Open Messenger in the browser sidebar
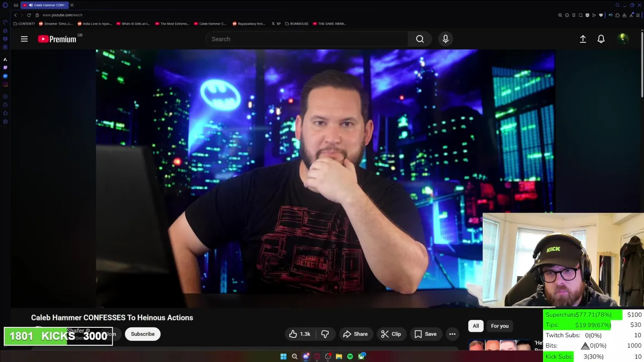Viewport: 644px width, 362px height. coord(5,76)
